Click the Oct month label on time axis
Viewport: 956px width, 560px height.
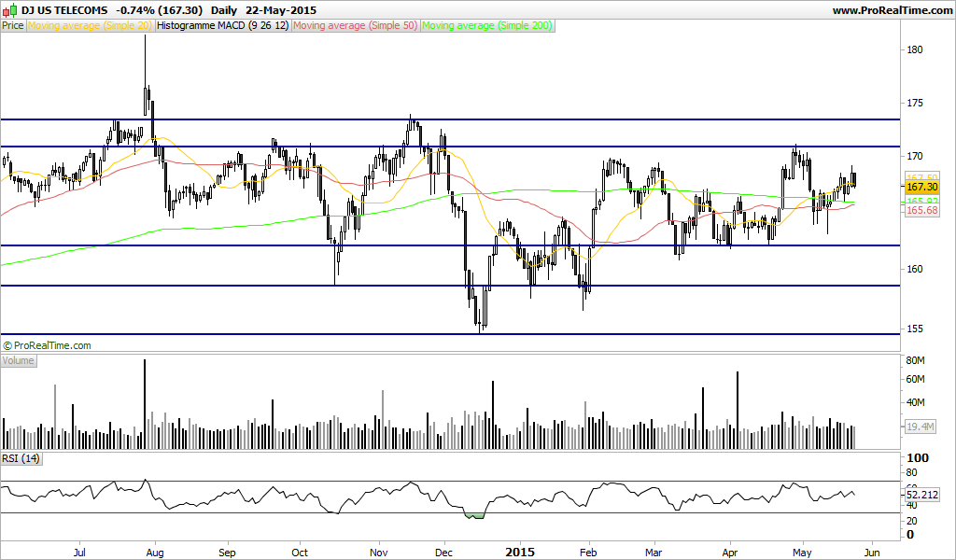(x=300, y=553)
